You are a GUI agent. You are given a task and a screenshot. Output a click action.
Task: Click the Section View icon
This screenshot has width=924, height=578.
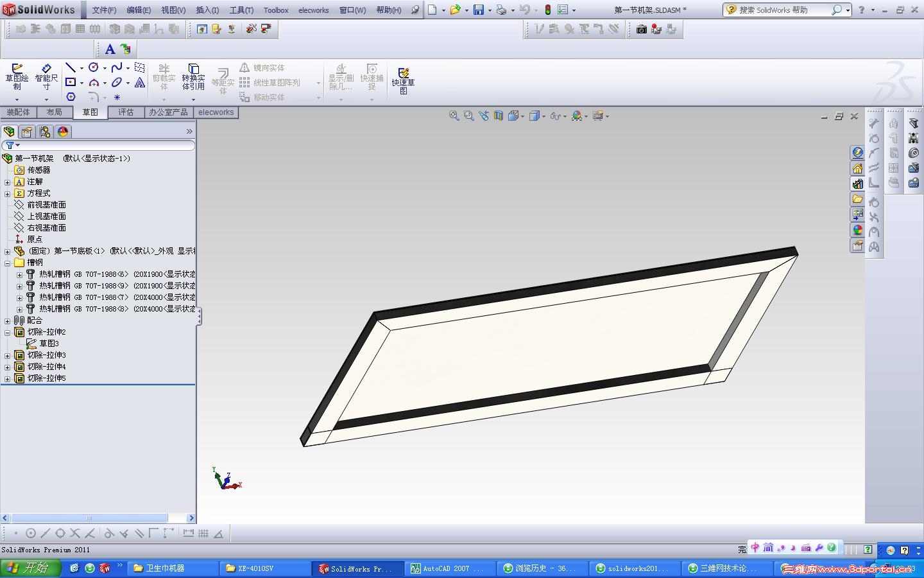pyautogui.click(x=499, y=116)
